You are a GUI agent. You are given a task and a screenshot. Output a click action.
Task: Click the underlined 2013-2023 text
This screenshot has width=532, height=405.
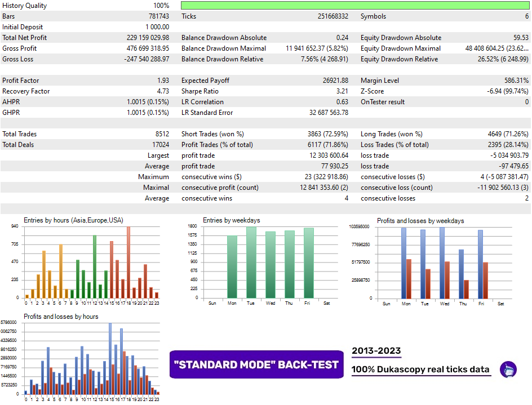(376, 351)
